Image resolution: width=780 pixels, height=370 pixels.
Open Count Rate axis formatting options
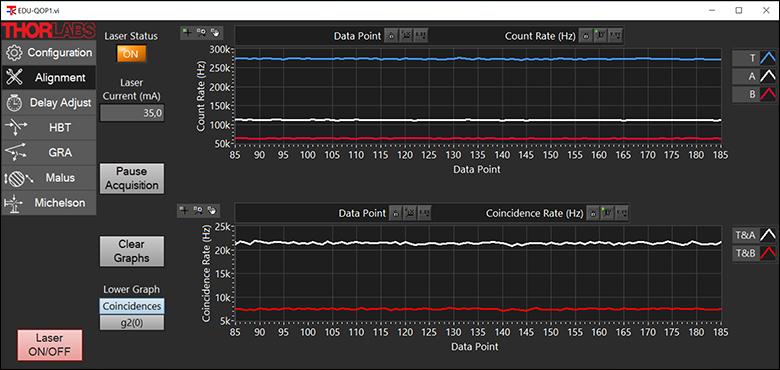point(615,36)
